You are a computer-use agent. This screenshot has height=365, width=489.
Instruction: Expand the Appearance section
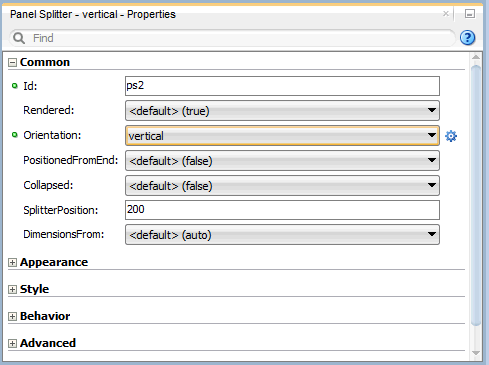12,262
